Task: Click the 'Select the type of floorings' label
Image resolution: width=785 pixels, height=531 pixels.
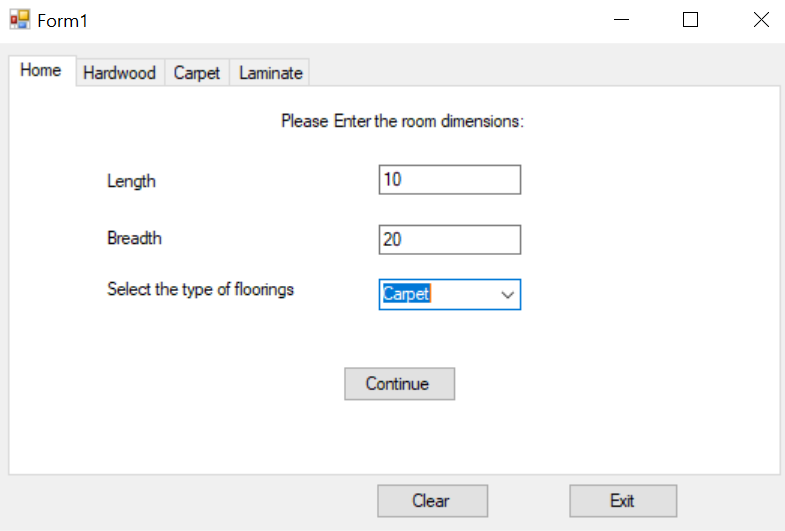Action: click(200, 290)
